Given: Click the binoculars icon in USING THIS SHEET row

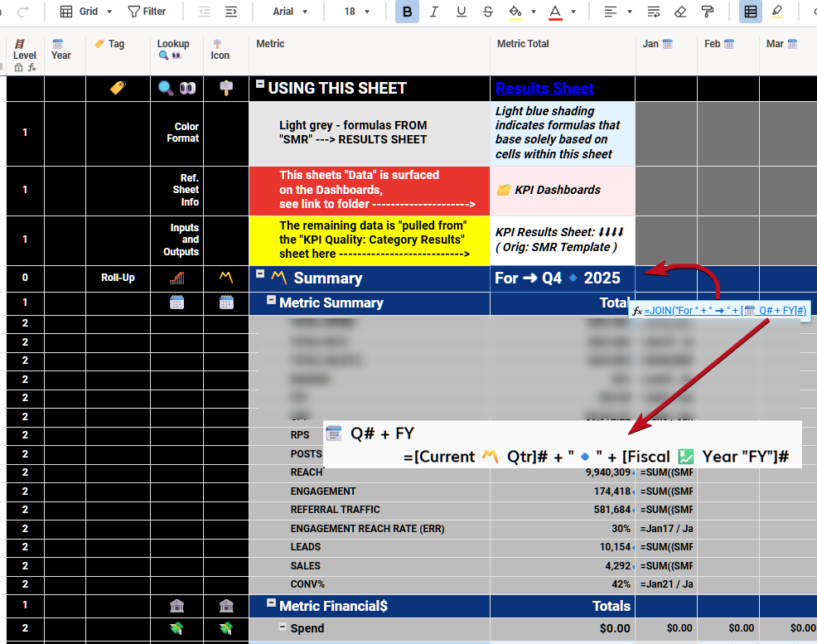Looking at the screenshot, I should (x=187, y=88).
